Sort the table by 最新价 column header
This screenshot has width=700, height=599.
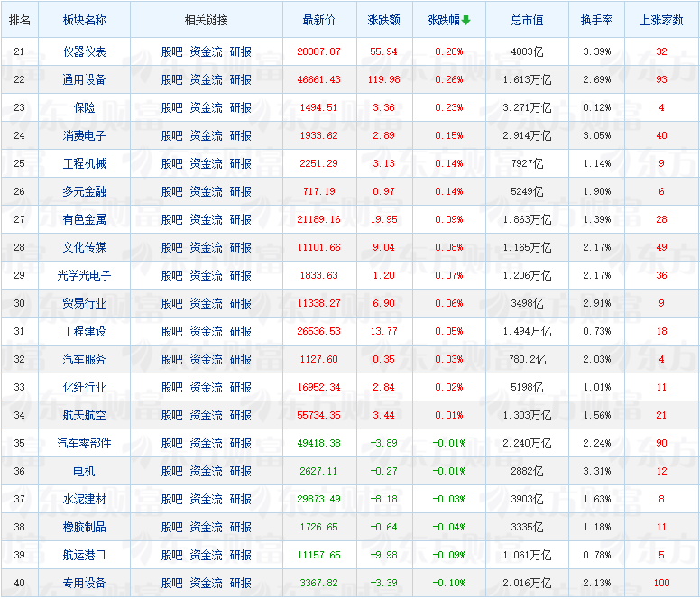[x=318, y=20]
